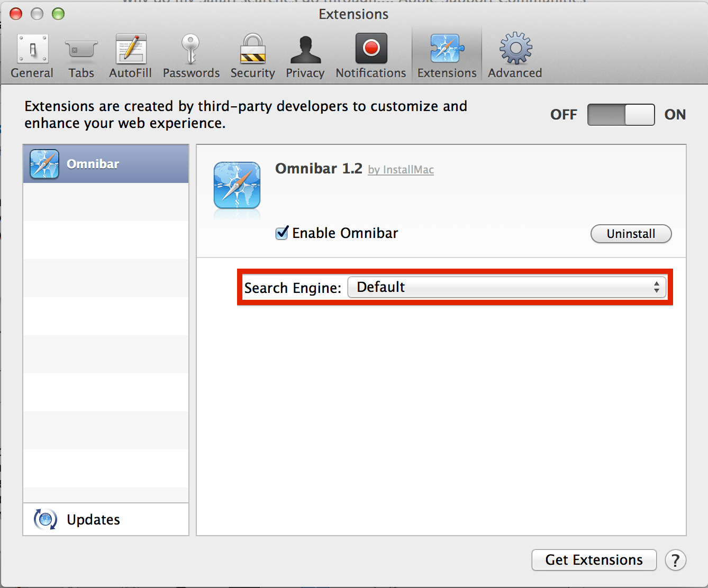
Task: Click the Omnibar 1.2 title text
Action: [319, 169]
